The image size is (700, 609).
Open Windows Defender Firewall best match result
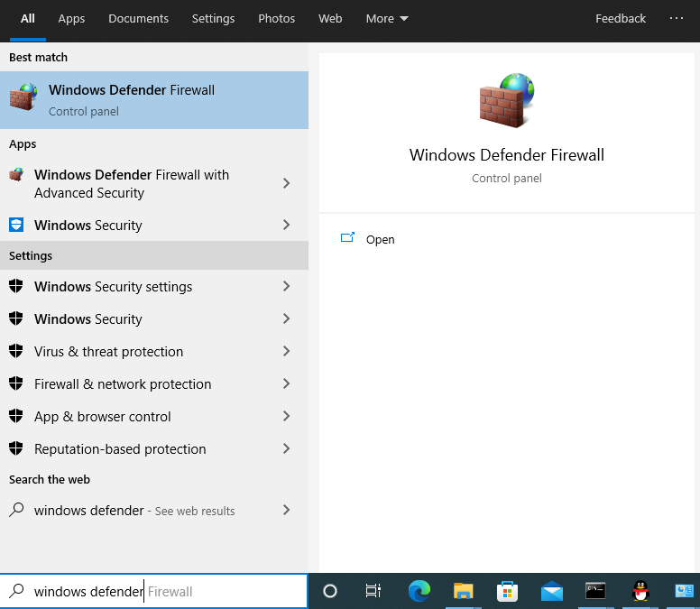coord(154,100)
